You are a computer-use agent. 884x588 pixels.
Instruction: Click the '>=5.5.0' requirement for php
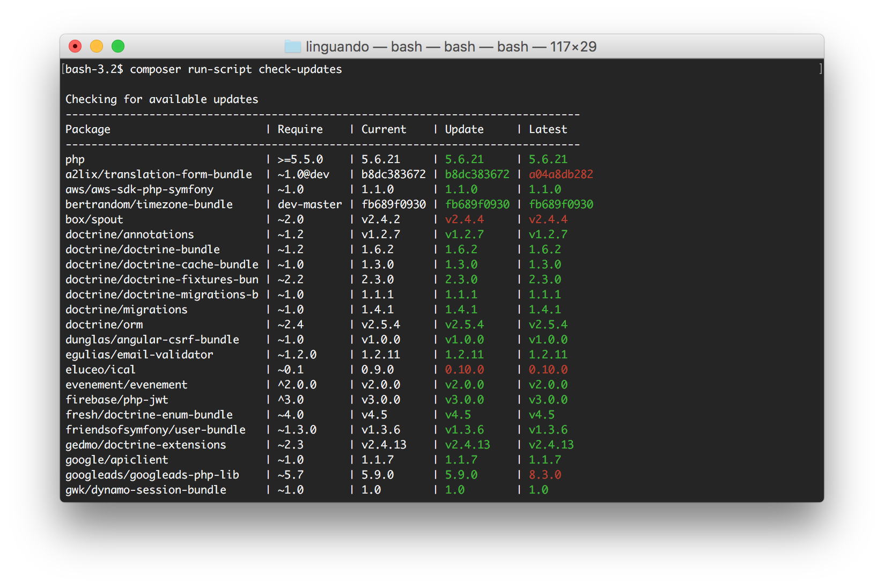[x=300, y=159]
